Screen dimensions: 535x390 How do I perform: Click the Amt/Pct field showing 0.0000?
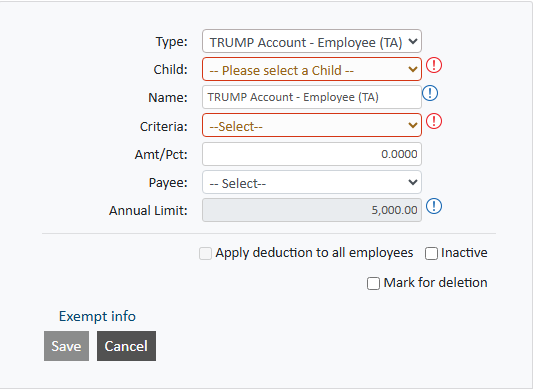point(312,154)
